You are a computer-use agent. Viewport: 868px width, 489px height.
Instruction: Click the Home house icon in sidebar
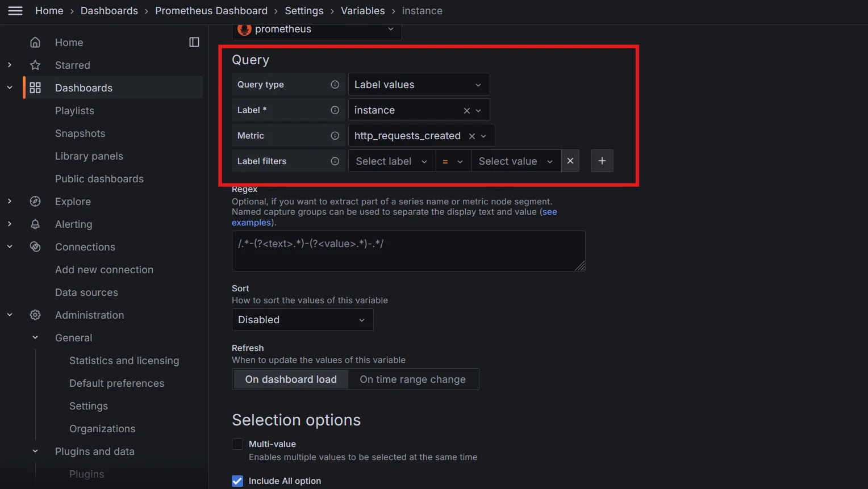click(x=35, y=43)
